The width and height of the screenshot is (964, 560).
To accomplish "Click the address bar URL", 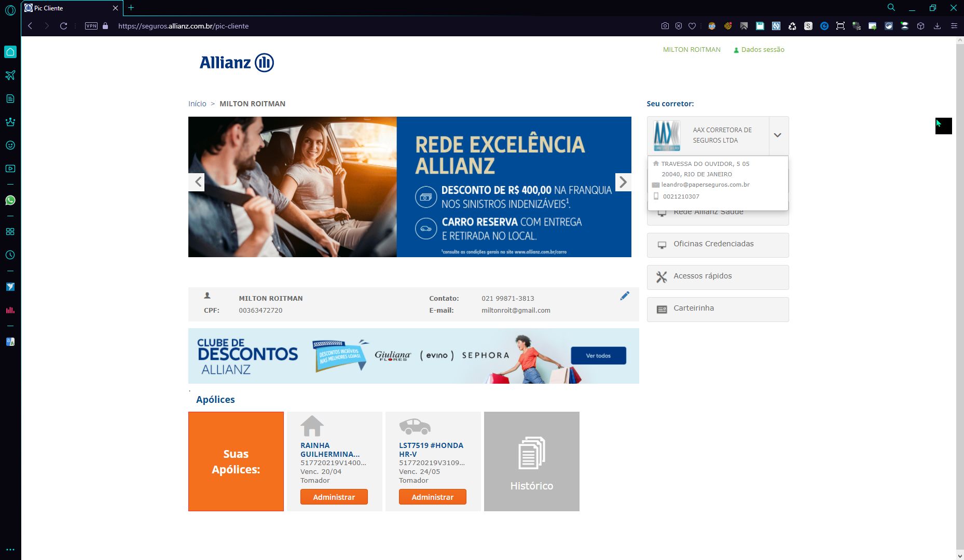I will click(x=183, y=26).
